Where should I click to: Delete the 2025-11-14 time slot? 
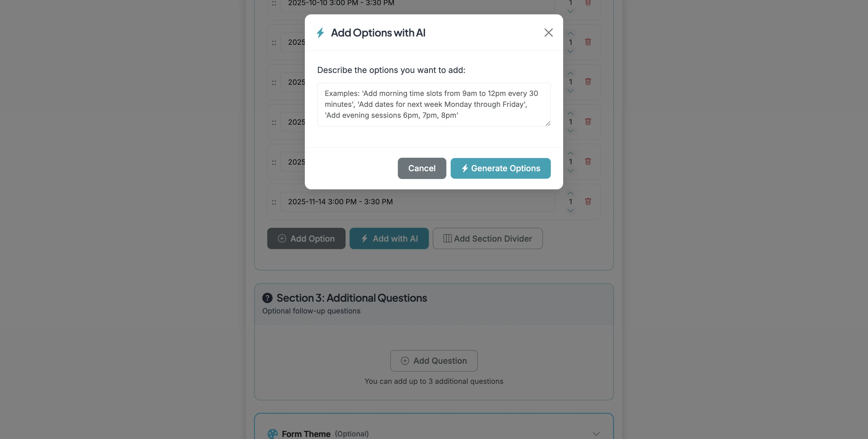[588, 201]
